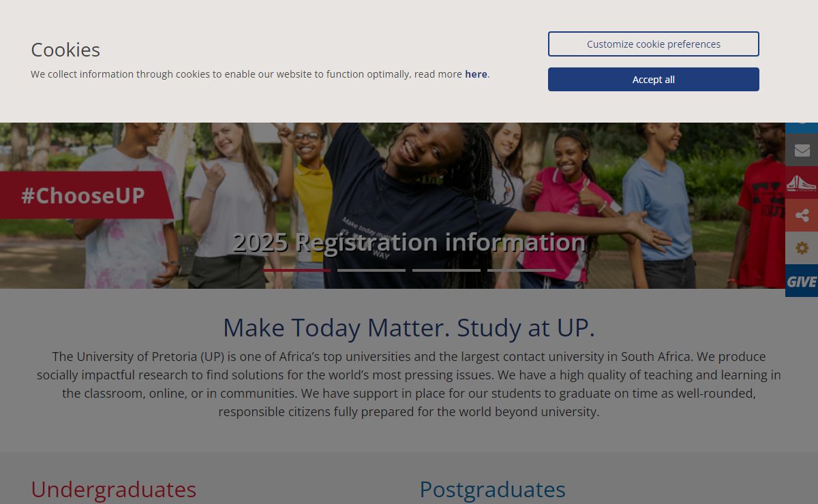
Task: Select the fourth carousel slide indicator
Action: click(x=521, y=270)
